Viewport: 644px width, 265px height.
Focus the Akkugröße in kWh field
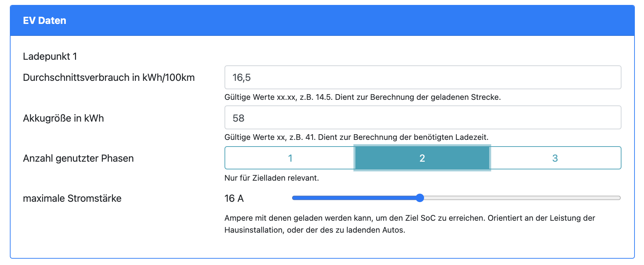click(422, 118)
